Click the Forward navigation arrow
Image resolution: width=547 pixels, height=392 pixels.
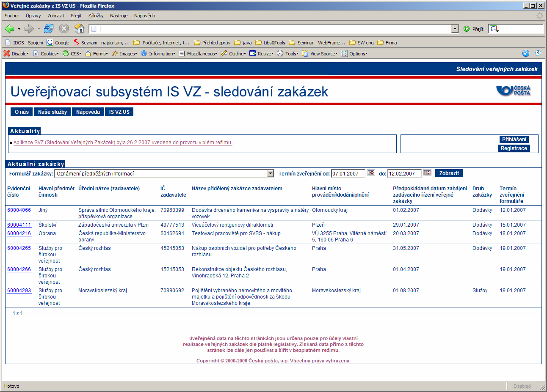pos(29,29)
